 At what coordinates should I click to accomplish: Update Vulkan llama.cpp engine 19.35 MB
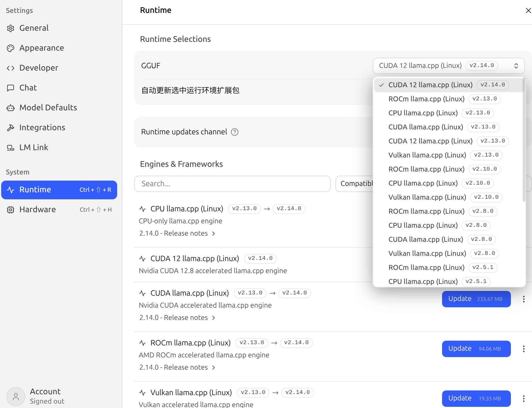[476, 399]
